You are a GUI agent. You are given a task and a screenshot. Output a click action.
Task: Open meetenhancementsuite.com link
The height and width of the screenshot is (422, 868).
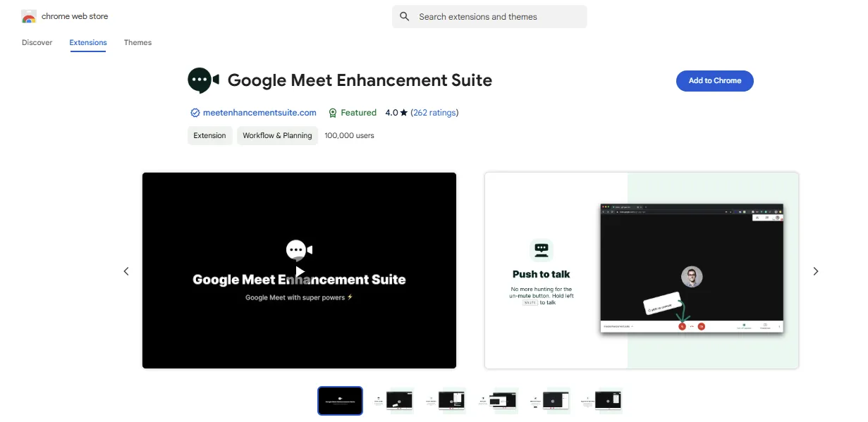[259, 113]
